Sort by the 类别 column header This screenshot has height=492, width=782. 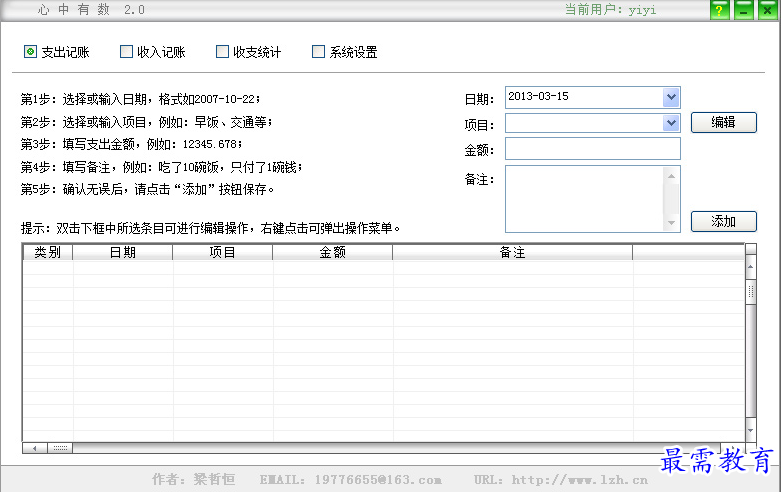click(48, 252)
